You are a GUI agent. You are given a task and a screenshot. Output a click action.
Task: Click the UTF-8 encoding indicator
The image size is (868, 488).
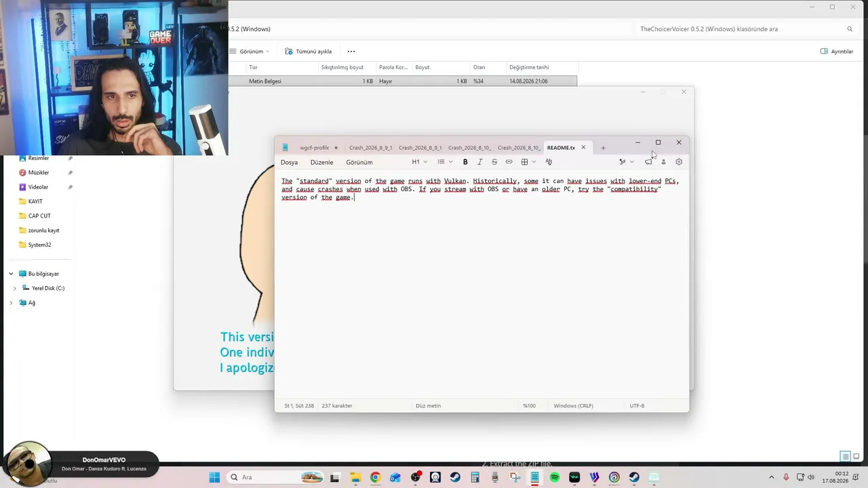point(637,406)
